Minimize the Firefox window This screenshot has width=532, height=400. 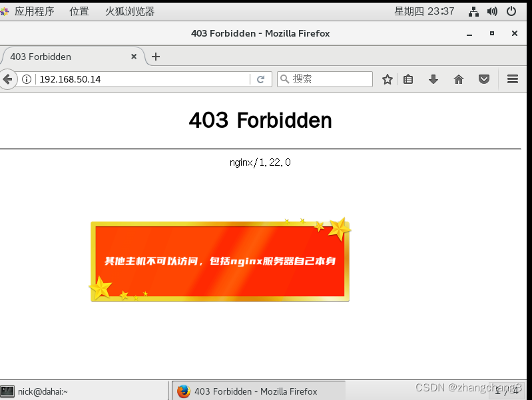469,34
